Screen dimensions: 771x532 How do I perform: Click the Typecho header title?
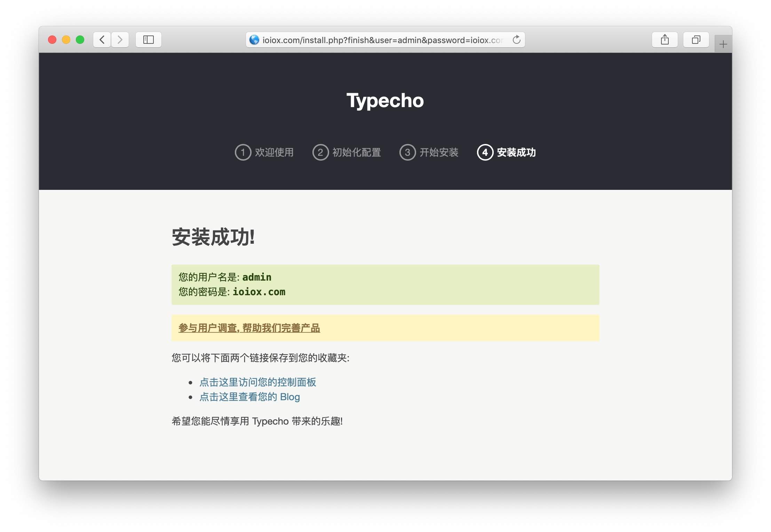(385, 100)
